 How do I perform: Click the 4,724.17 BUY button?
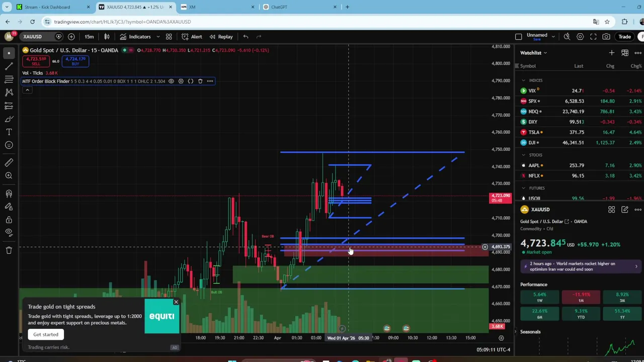click(75, 61)
